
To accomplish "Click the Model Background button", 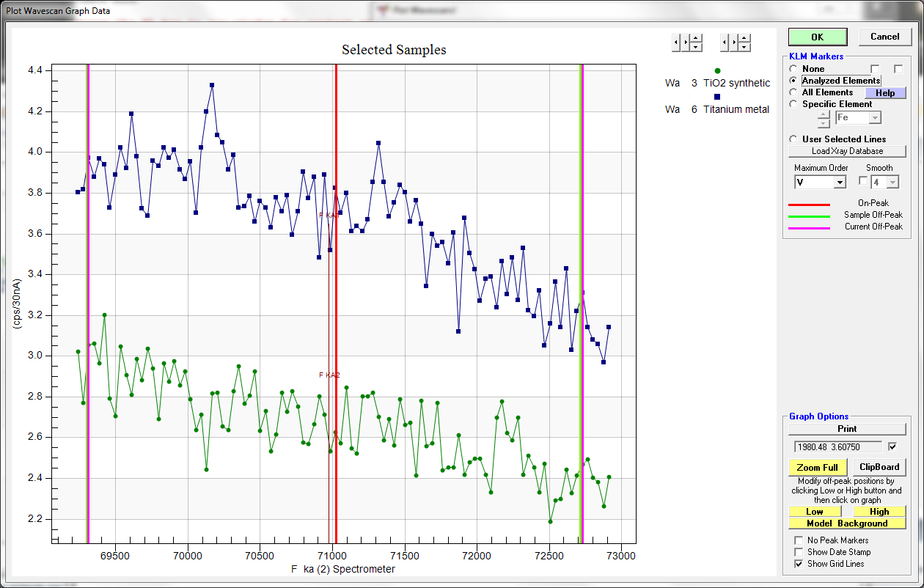I will tap(847, 523).
